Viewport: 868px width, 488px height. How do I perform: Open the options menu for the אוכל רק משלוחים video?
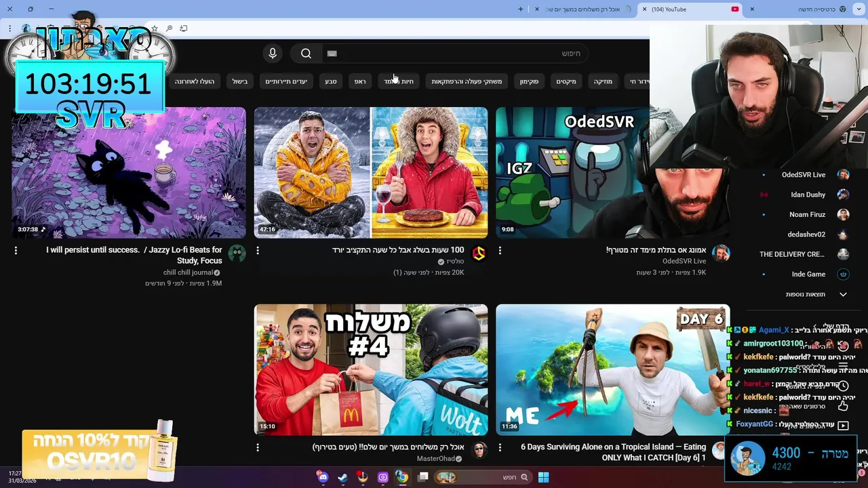click(258, 447)
